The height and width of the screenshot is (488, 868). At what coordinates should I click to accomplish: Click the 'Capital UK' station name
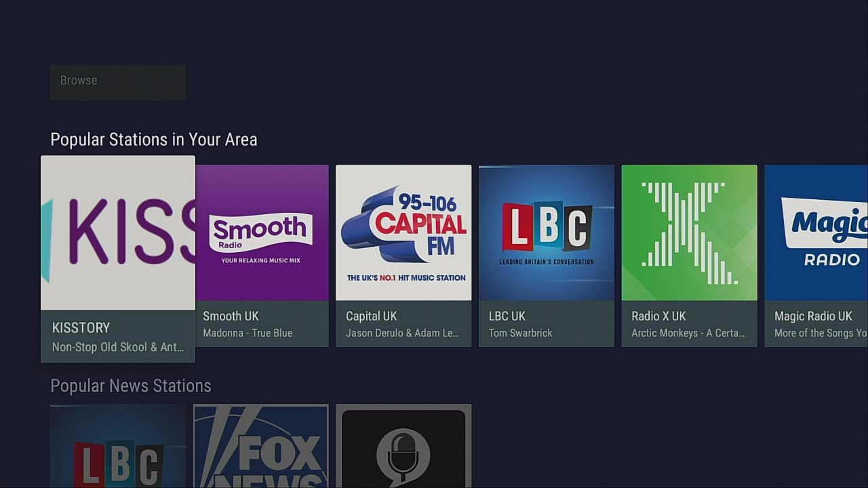click(x=371, y=316)
